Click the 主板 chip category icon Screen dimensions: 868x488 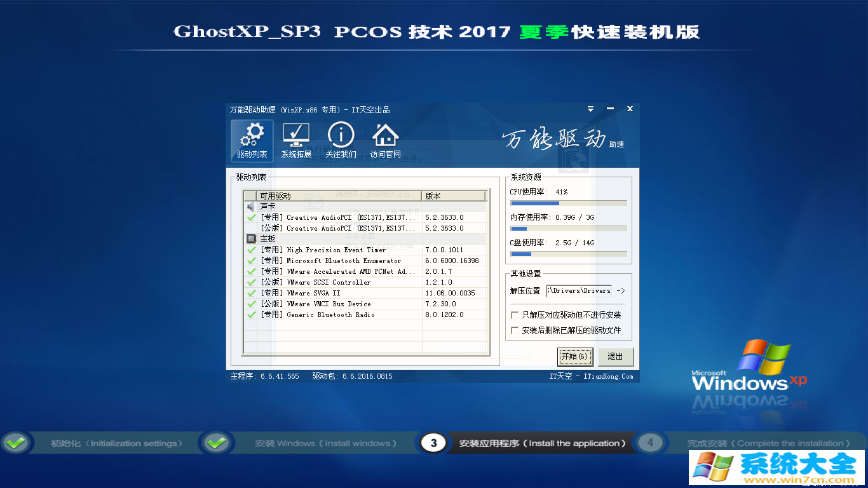[251, 239]
